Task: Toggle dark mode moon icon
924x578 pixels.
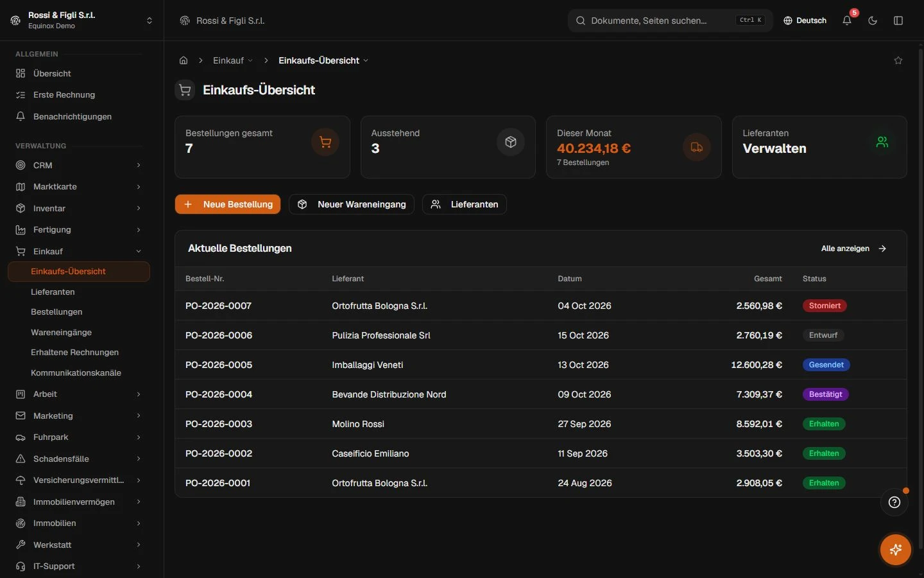Action: click(x=873, y=21)
